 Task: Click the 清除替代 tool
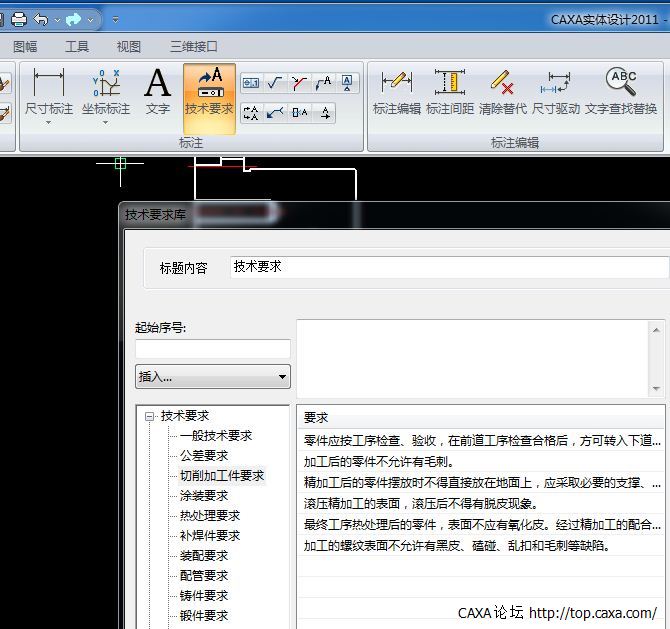coord(503,91)
